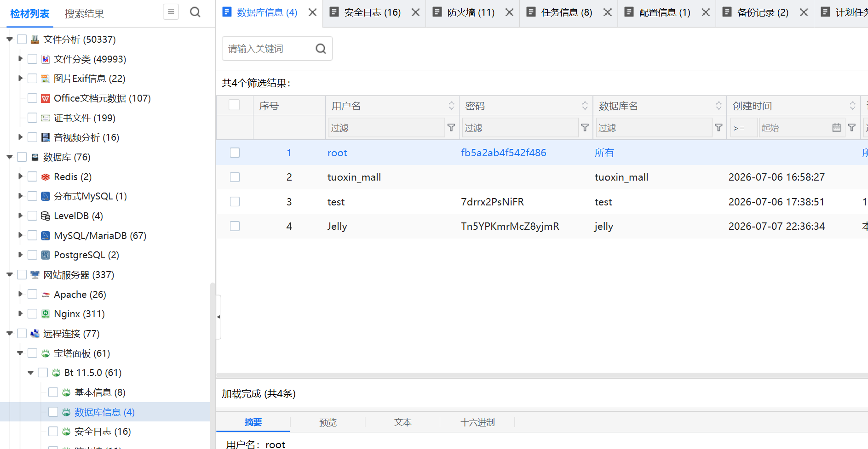This screenshot has height=449, width=868.
Task: Click the creation time filter funnel icon
Action: tap(852, 127)
